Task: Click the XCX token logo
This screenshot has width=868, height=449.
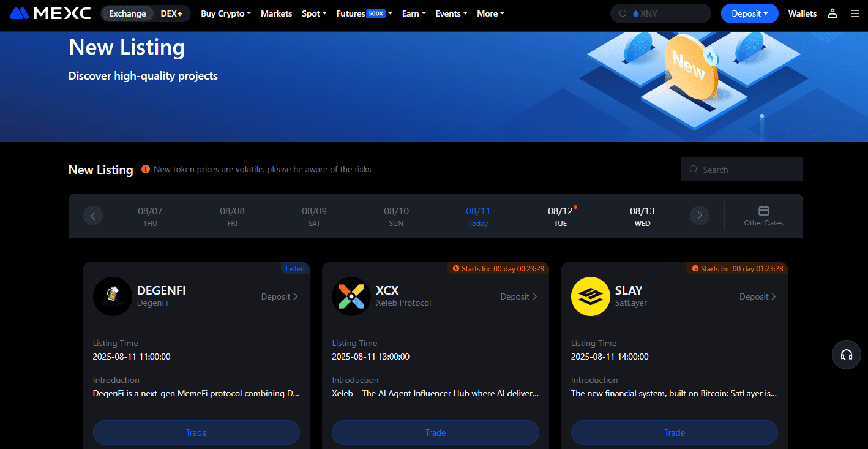Action: [351, 296]
